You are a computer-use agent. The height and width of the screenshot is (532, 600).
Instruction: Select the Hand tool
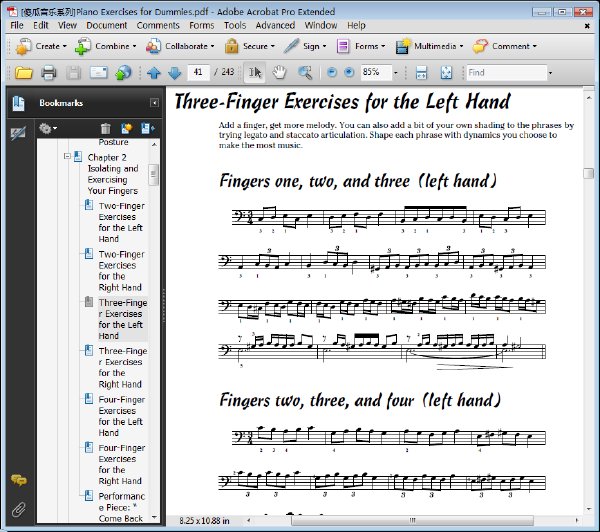point(279,72)
